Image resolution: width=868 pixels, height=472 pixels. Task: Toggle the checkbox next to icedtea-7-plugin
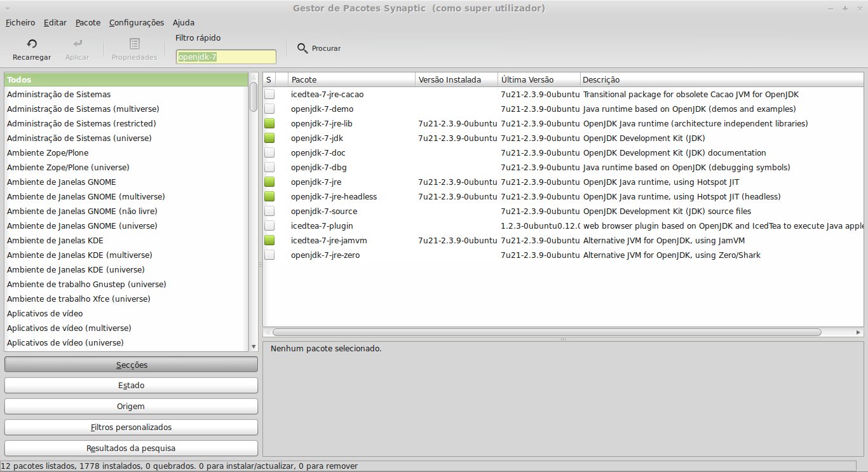[269, 226]
